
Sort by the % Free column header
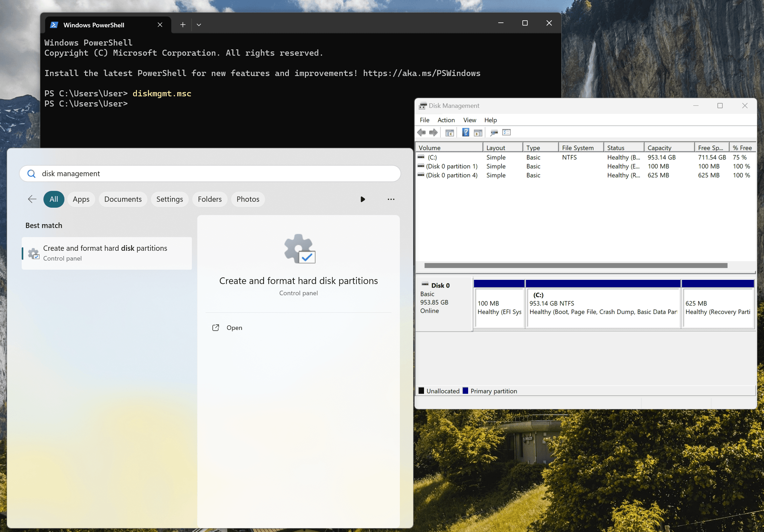point(742,148)
